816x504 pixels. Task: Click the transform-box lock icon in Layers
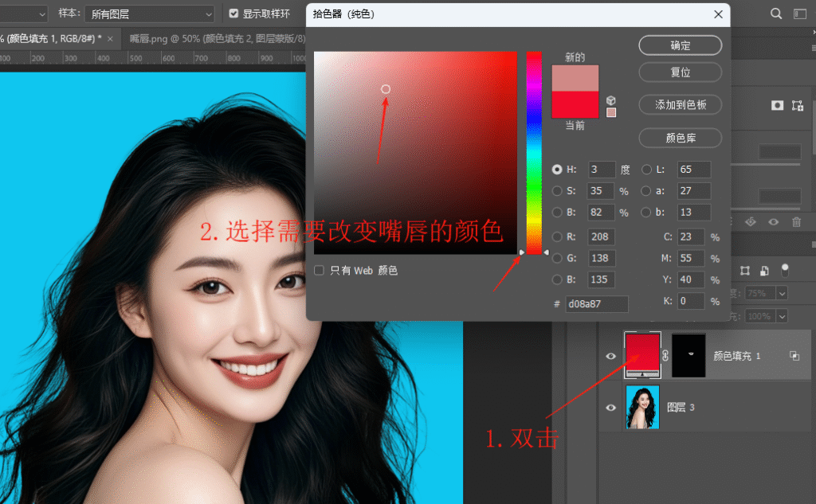[x=745, y=271]
